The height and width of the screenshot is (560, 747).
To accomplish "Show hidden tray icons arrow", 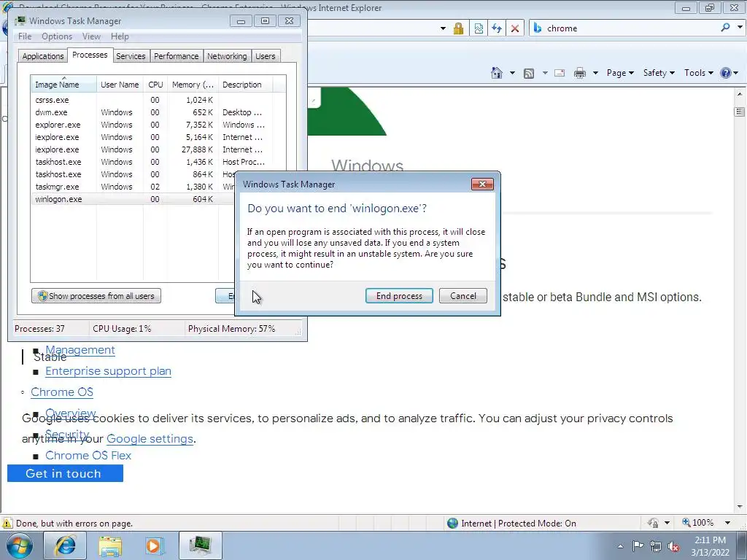I will 620,546.
